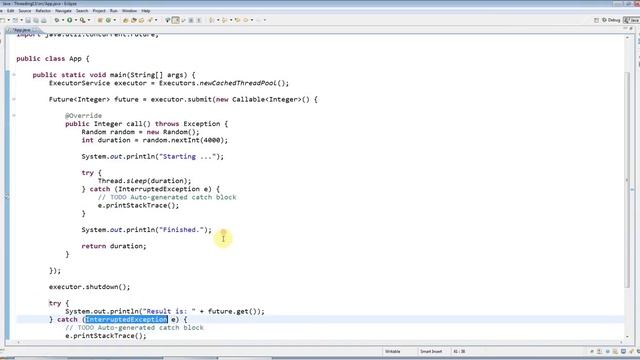Click the External Tools run icon
The width and height of the screenshot is (640, 360).
82,20
